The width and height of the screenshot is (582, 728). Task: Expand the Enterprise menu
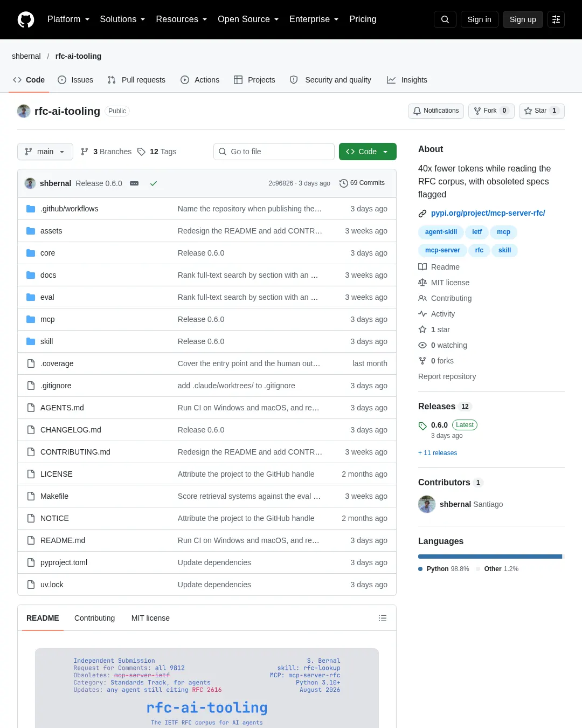pyautogui.click(x=314, y=19)
